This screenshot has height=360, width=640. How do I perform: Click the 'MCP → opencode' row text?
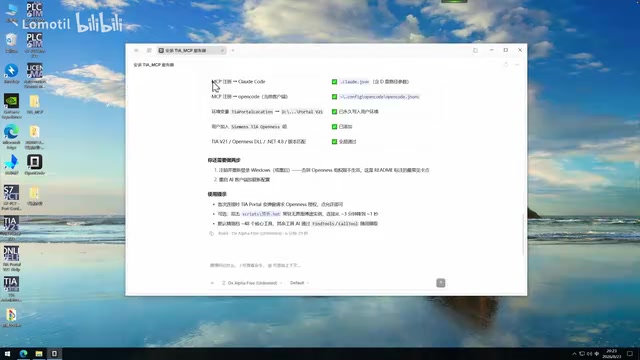249,97
